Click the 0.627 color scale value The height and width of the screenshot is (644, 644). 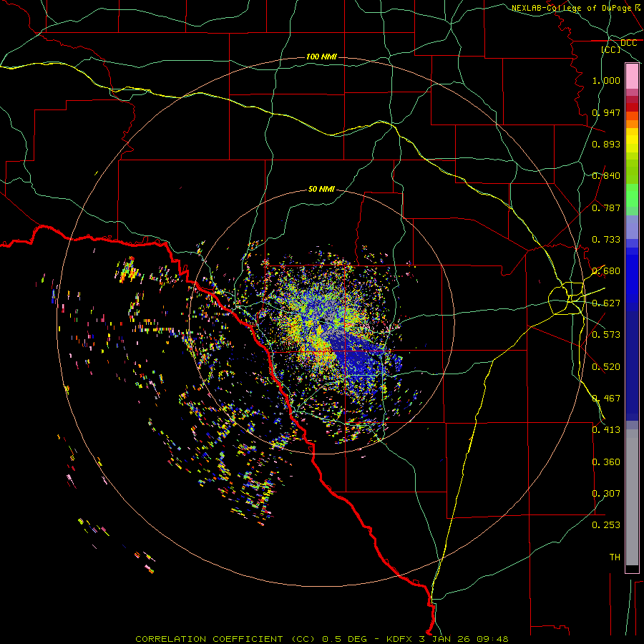click(606, 303)
